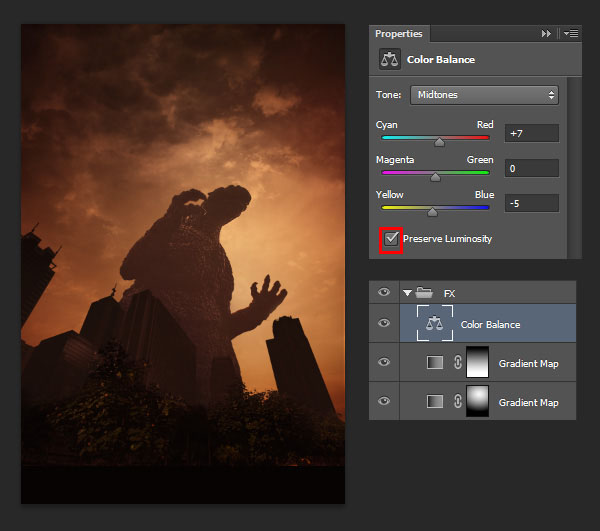The image size is (600, 531).
Task: Collapse the Properties panel with double-arrow icon
Action: click(546, 34)
